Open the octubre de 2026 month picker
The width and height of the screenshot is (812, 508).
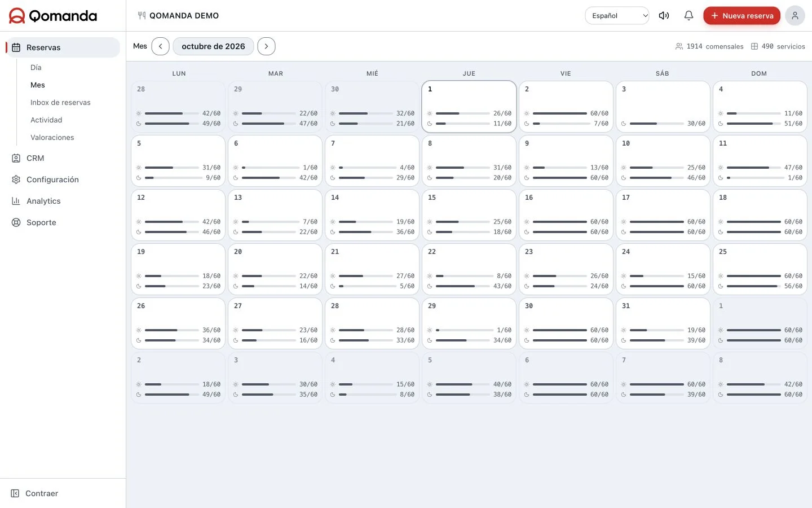point(213,46)
